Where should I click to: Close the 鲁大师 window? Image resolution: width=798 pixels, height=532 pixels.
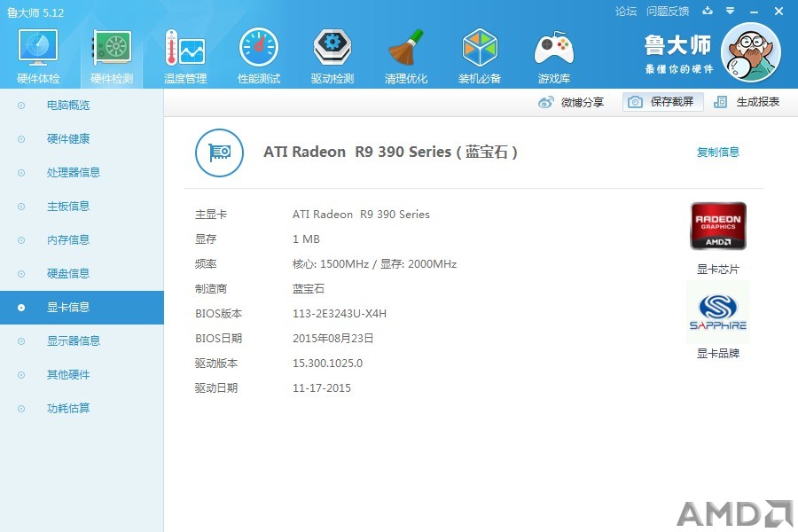[x=778, y=11]
